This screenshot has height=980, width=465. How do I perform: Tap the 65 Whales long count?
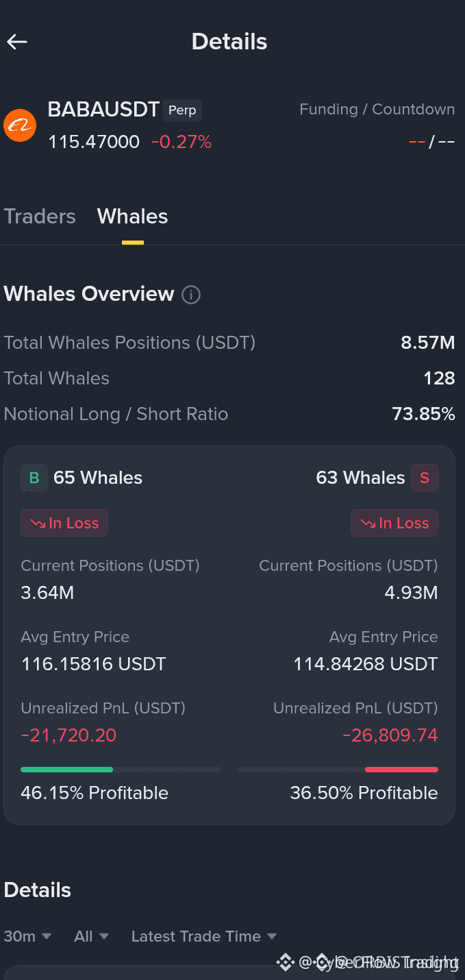98,478
